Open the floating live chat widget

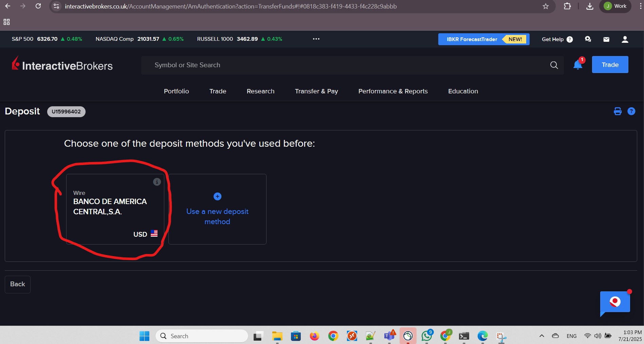pos(615,302)
